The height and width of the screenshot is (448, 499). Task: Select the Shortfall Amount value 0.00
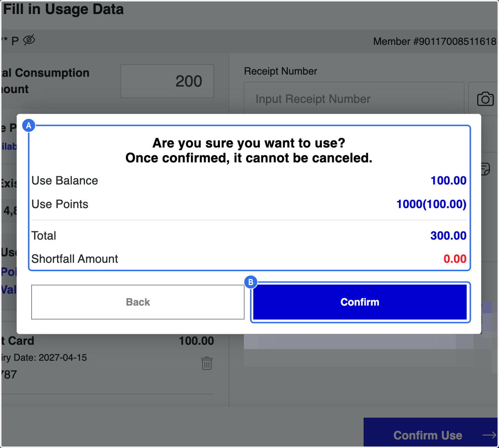pos(455,259)
